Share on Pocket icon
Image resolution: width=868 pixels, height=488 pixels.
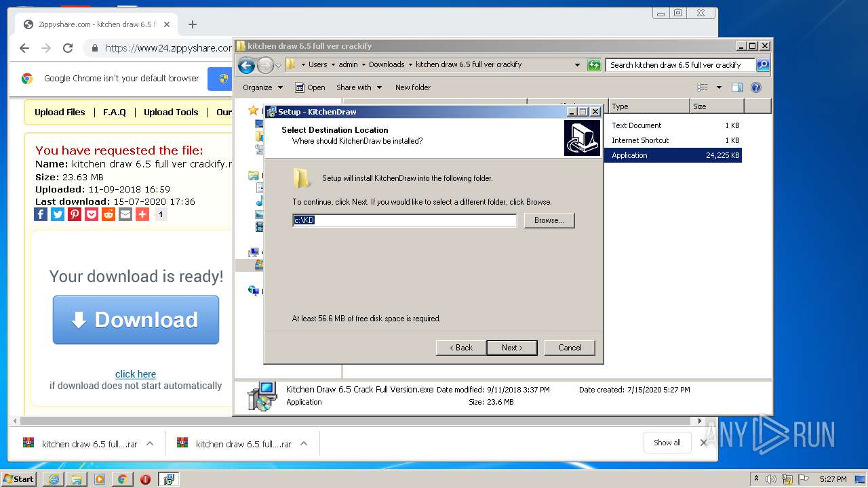[92, 214]
